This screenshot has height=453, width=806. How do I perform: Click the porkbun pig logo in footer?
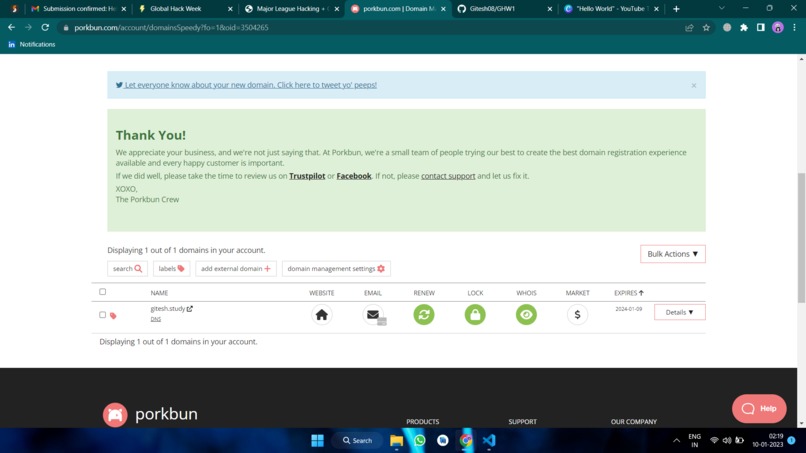115,414
